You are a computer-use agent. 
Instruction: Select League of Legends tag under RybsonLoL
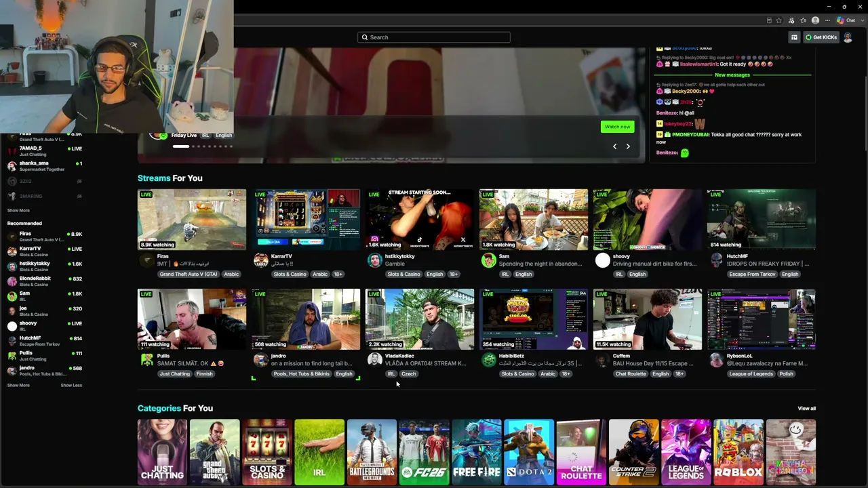pos(751,374)
